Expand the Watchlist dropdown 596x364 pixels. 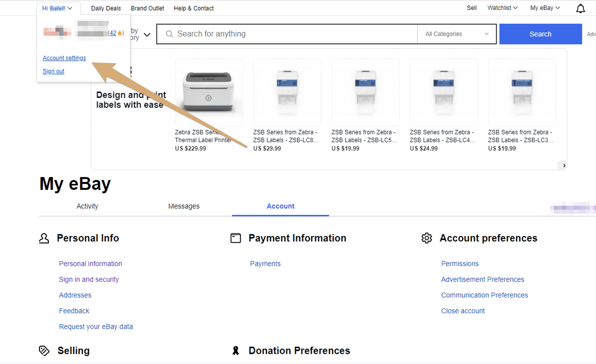point(502,8)
